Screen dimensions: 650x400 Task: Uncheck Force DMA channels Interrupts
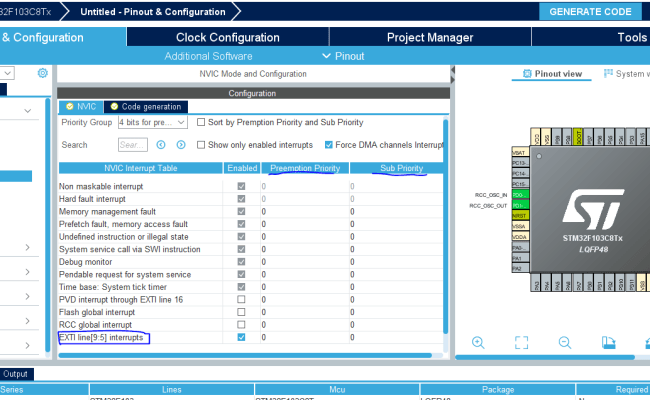tap(329, 145)
